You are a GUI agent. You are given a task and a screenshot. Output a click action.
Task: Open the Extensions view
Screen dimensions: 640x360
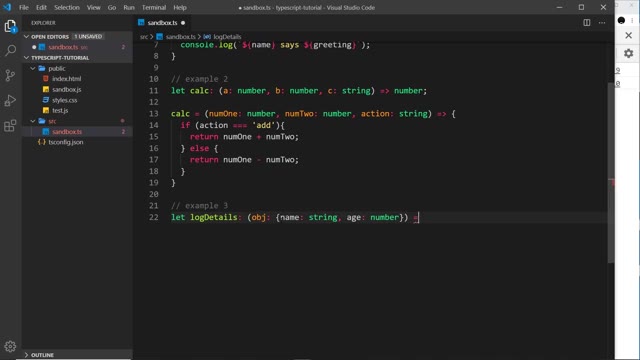10,125
